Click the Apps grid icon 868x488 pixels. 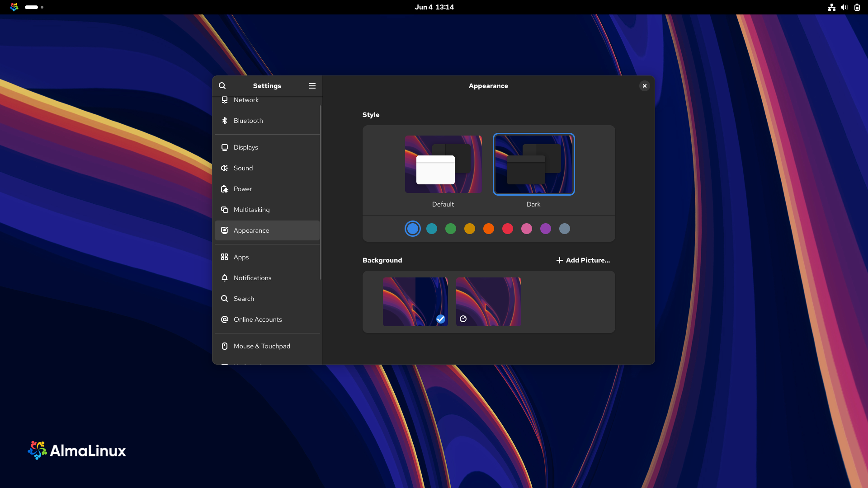click(x=225, y=257)
